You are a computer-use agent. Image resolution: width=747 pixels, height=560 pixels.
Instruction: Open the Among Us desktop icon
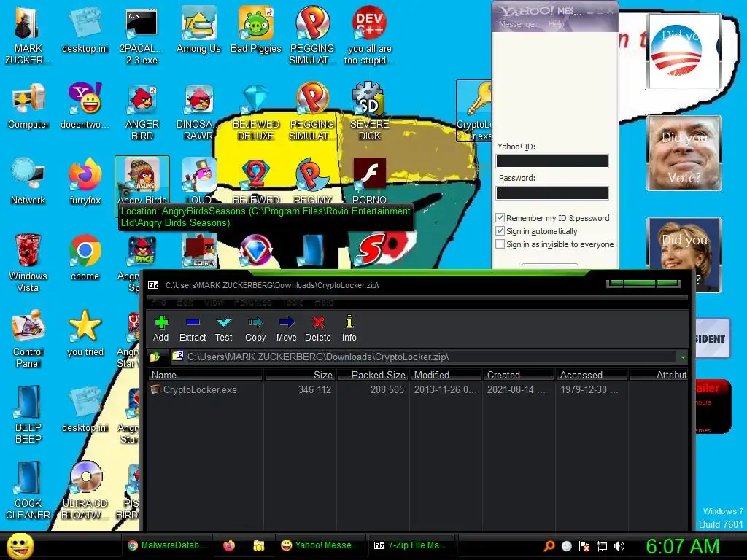click(x=198, y=31)
